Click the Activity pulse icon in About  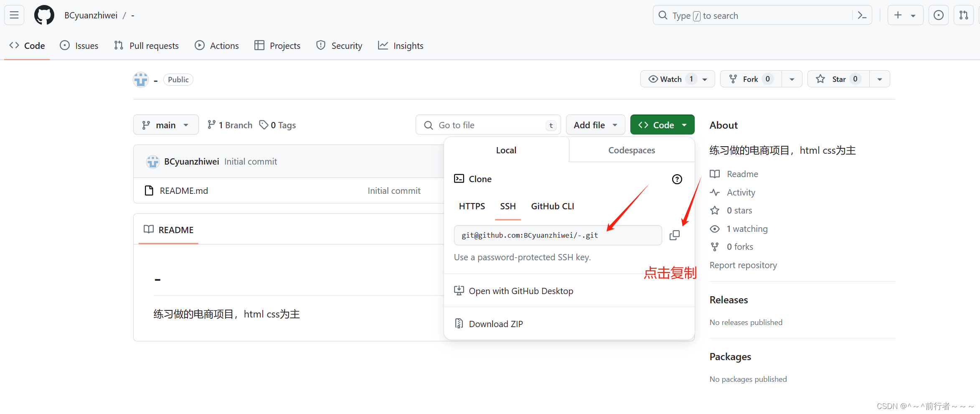[715, 193]
